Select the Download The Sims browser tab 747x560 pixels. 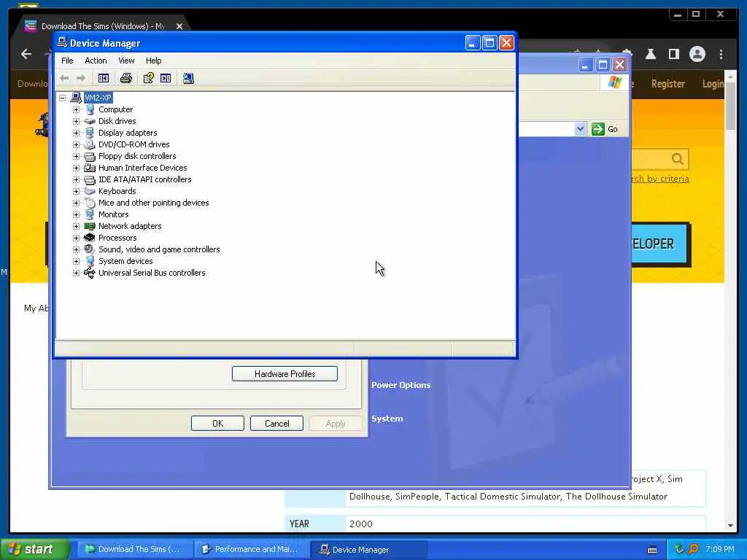pos(102,26)
